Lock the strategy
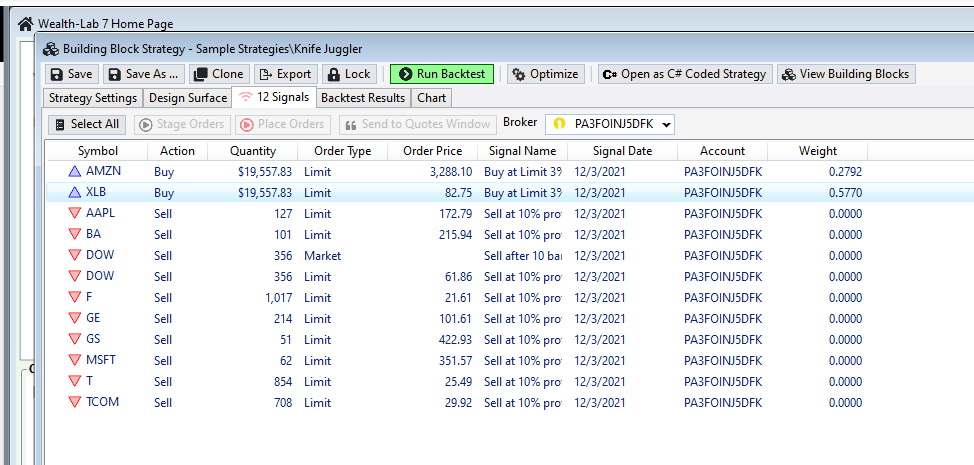This screenshot has width=974, height=465. pyautogui.click(x=349, y=74)
